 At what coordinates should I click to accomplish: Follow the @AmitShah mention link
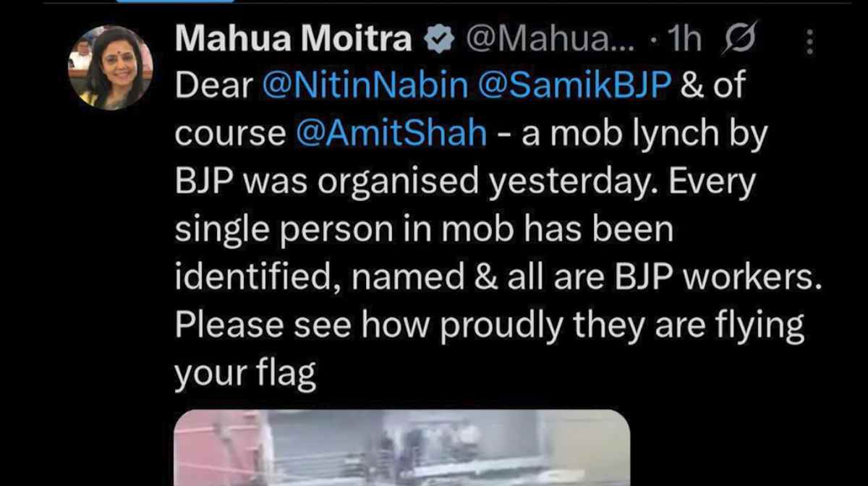(x=391, y=135)
